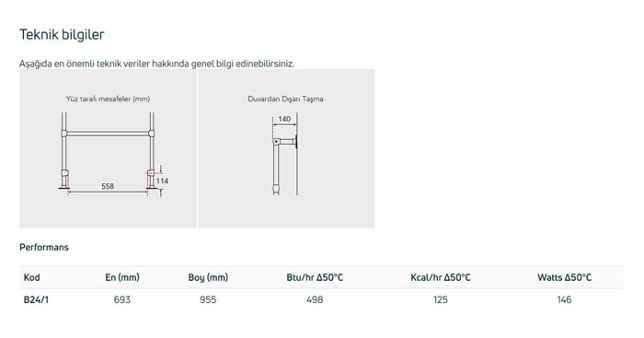Click the 125 Kcal/hr value

[441, 299]
